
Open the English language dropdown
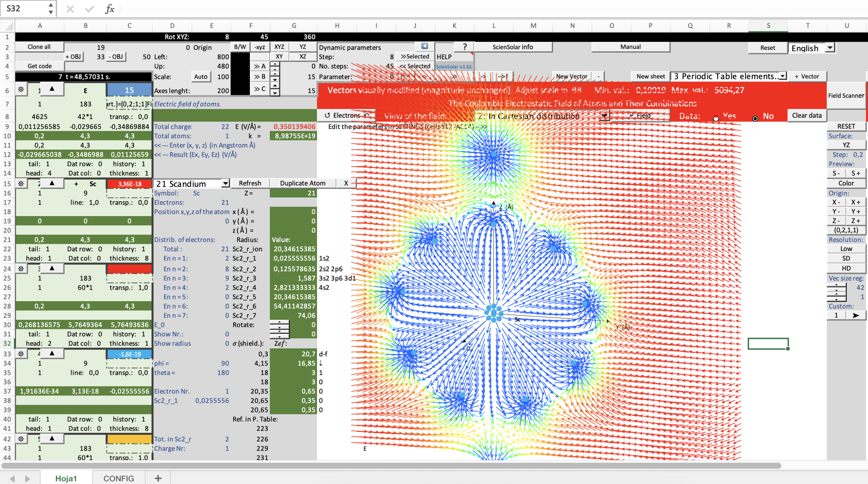(830, 48)
